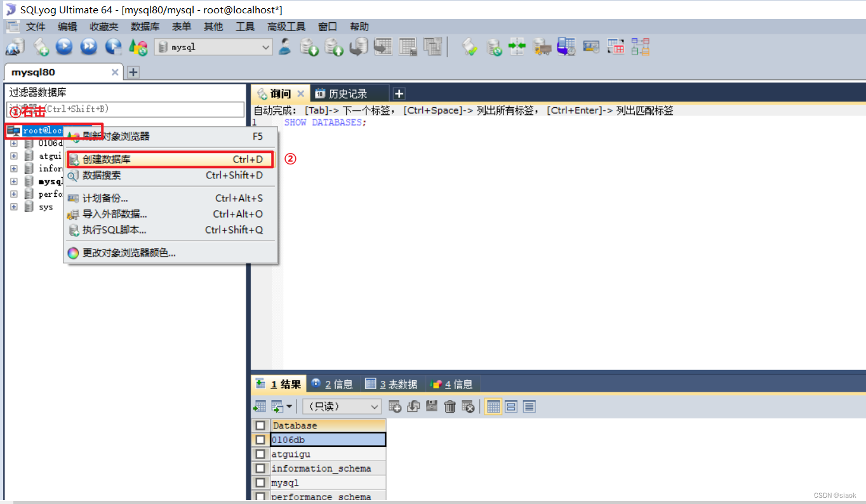Check the checkbox for row 0106db
This screenshot has width=866, height=504.
click(260, 439)
